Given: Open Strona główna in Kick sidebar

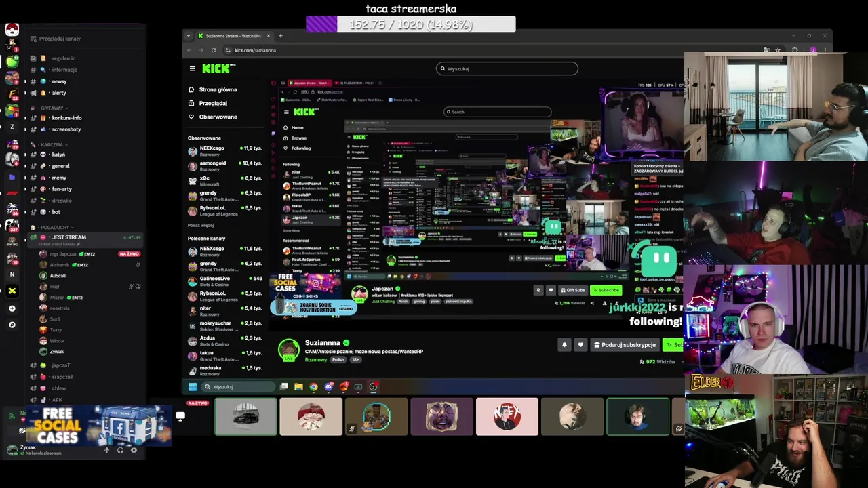Looking at the screenshot, I should point(213,89).
